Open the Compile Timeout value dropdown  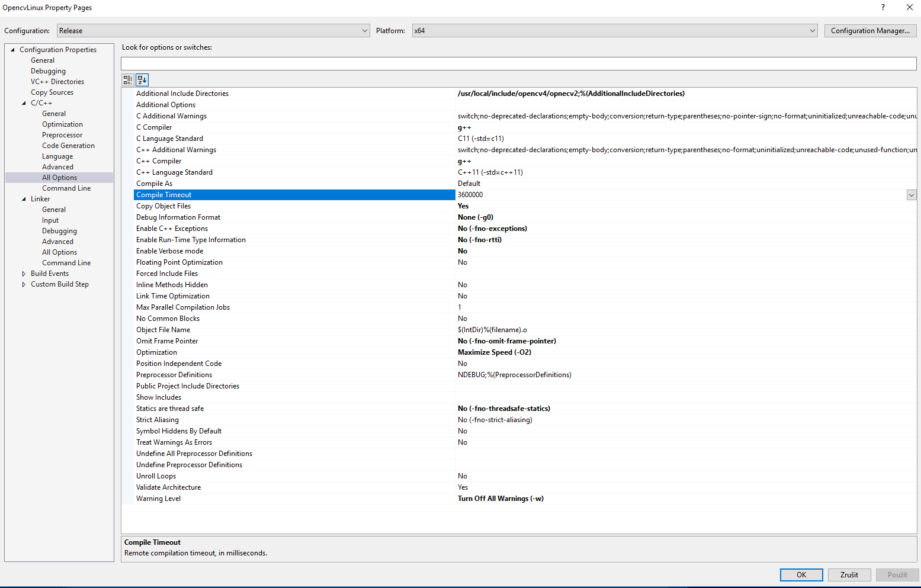point(911,194)
